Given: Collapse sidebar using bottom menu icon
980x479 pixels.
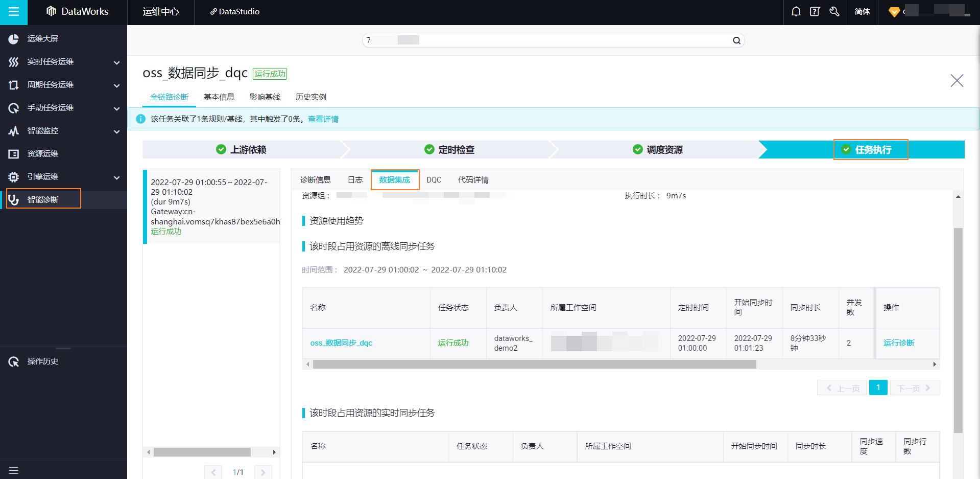Looking at the screenshot, I should pyautogui.click(x=14, y=470).
